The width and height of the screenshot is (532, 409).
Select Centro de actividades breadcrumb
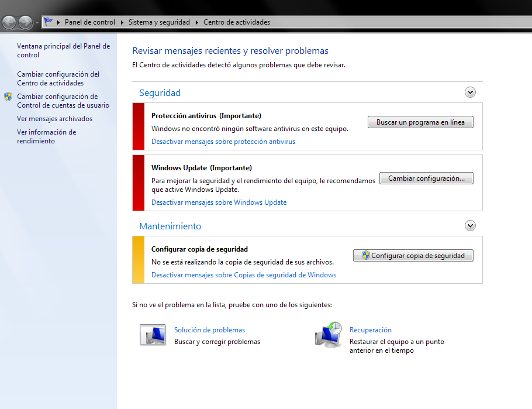coord(237,22)
